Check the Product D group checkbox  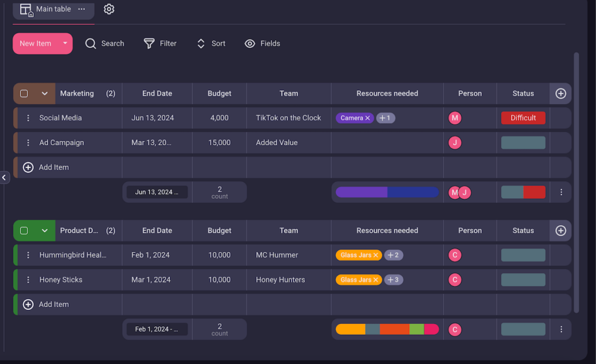(x=24, y=230)
